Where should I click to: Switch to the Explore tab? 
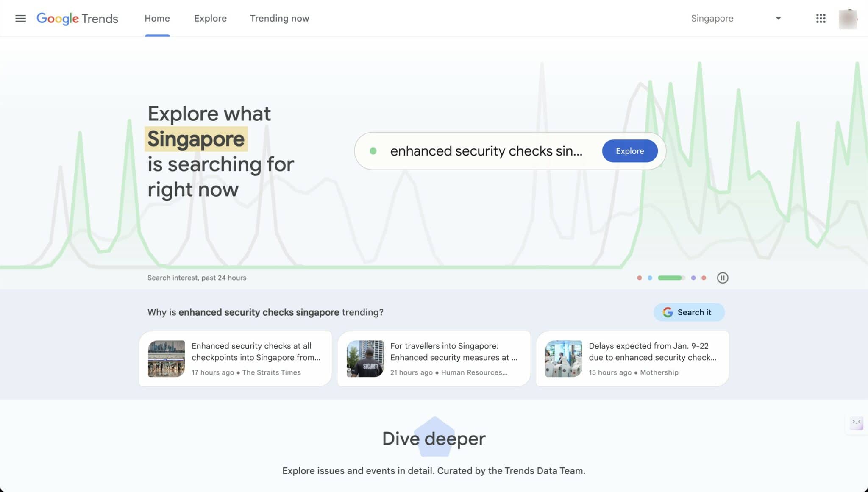coord(210,18)
